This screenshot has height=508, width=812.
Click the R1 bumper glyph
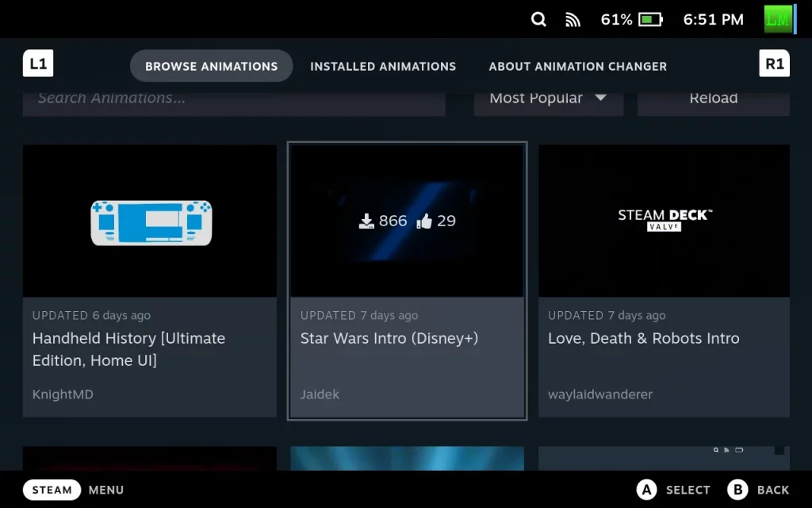point(774,63)
